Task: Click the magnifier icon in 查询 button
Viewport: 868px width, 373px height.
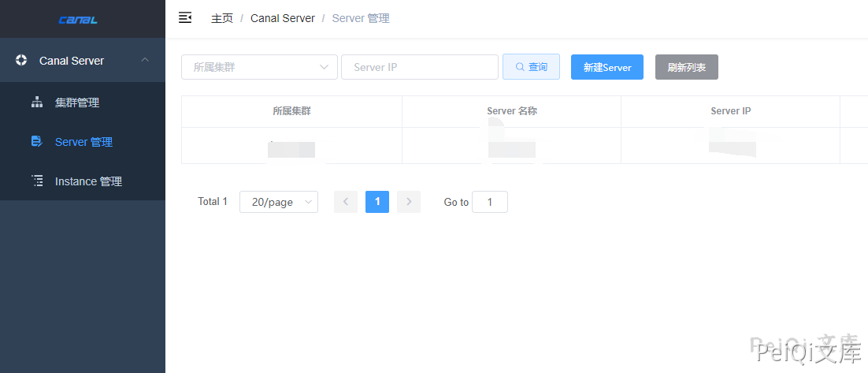Action: coord(519,67)
